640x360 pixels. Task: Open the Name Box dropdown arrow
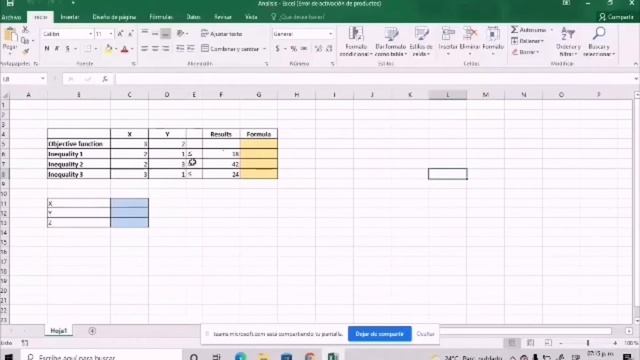(x=42, y=79)
